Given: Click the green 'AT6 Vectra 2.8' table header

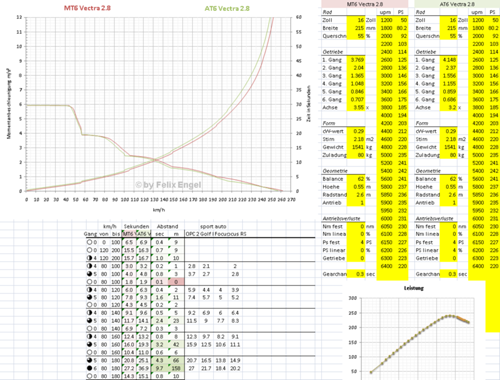Looking at the screenshot, I should pyautogui.click(x=457, y=4).
